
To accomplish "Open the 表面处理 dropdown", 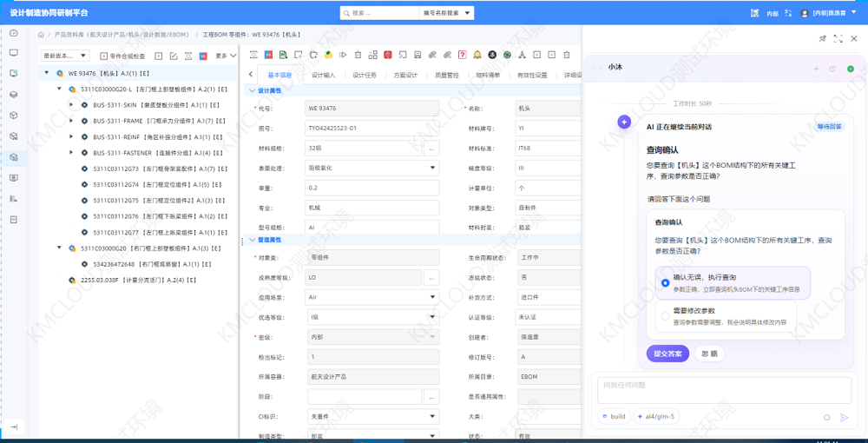I will 372,168.
